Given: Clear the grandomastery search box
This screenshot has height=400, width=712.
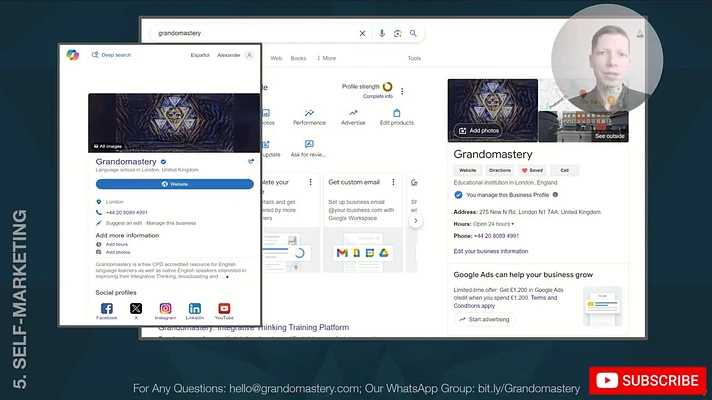Looking at the screenshot, I should (362, 33).
